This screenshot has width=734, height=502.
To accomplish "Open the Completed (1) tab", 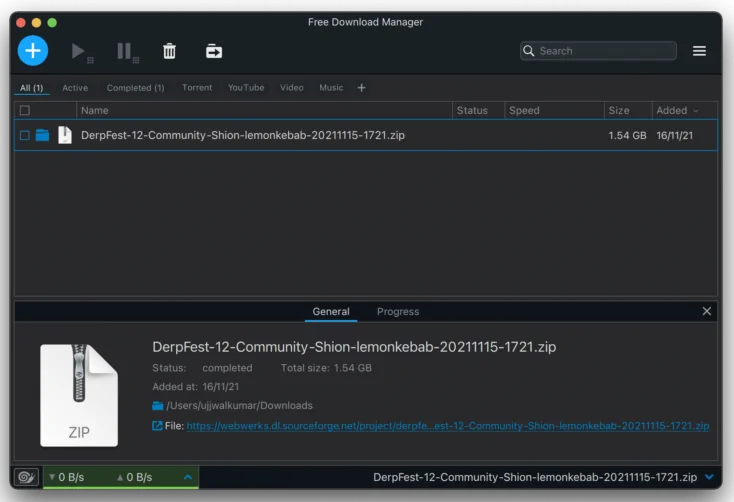I will (135, 88).
